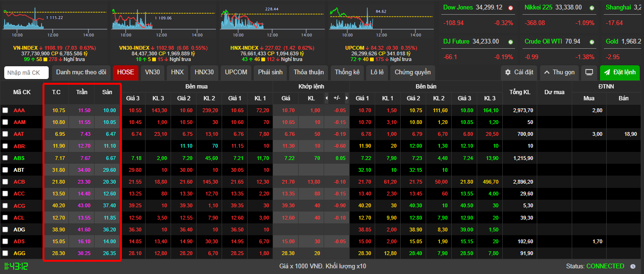Image resolution: width=644 pixels, height=274 pixels.
Task: Show the UPCOM tab
Action: click(x=236, y=72)
